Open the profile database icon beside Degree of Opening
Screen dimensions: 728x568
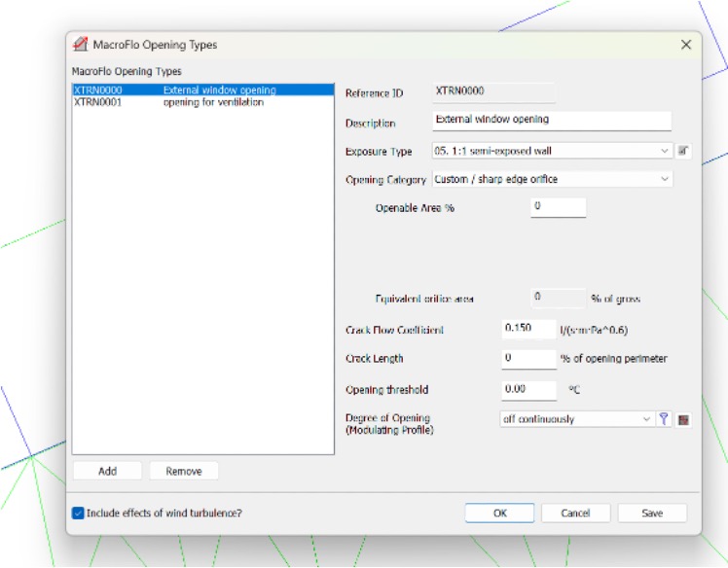683,419
